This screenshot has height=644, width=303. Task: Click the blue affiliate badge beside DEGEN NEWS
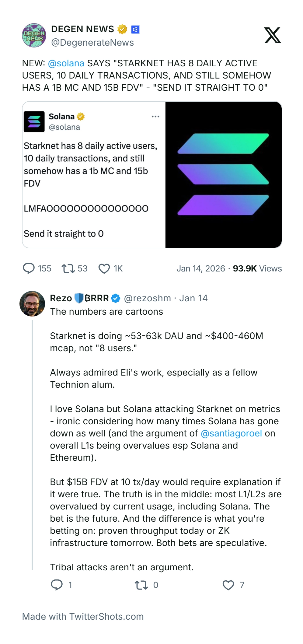pyautogui.click(x=135, y=29)
